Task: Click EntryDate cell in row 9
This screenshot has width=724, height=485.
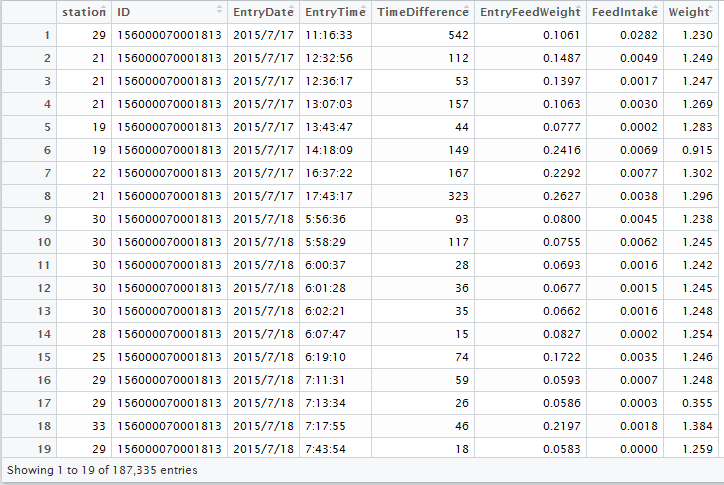Action: (263, 219)
